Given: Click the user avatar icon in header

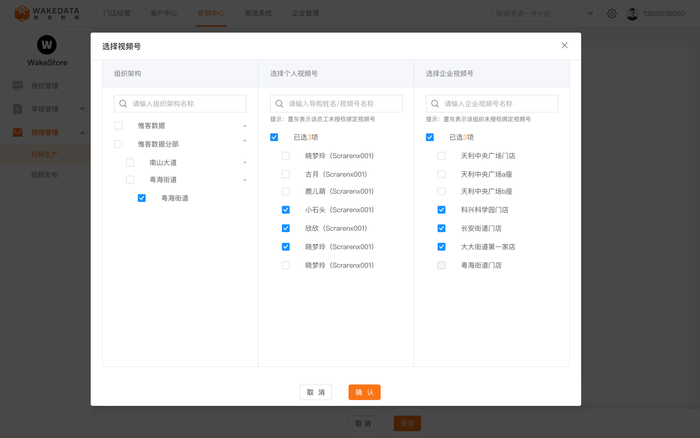Looking at the screenshot, I should (x=632, y=14).
